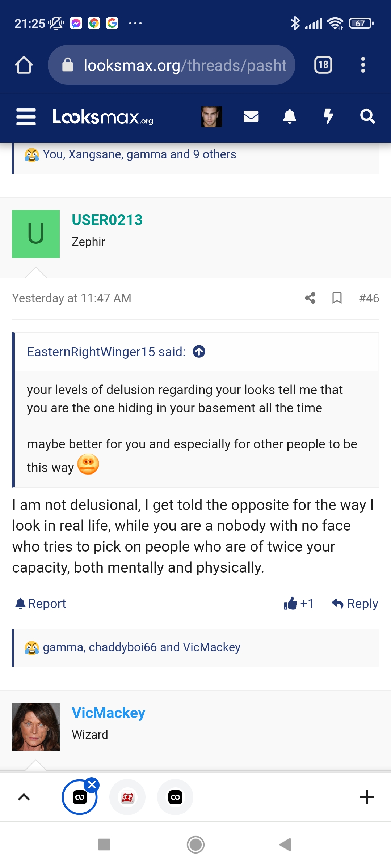Go to browser home page

[x=24, y=65]
